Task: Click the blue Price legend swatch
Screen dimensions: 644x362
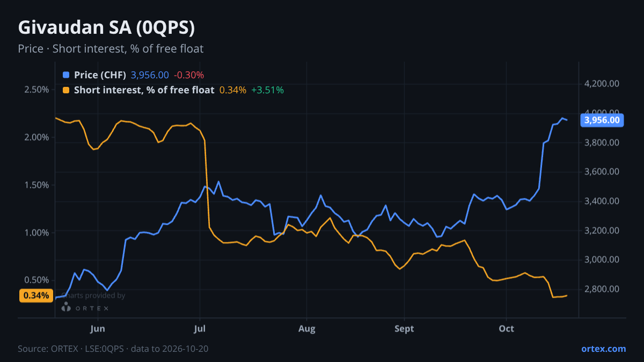Action: point(66,75)
